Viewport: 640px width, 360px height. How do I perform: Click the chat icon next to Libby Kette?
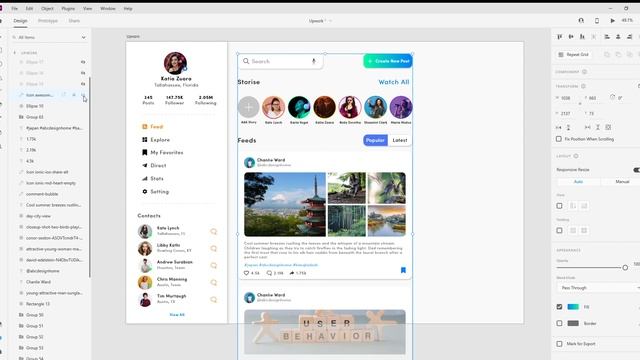tap(213, 249)
